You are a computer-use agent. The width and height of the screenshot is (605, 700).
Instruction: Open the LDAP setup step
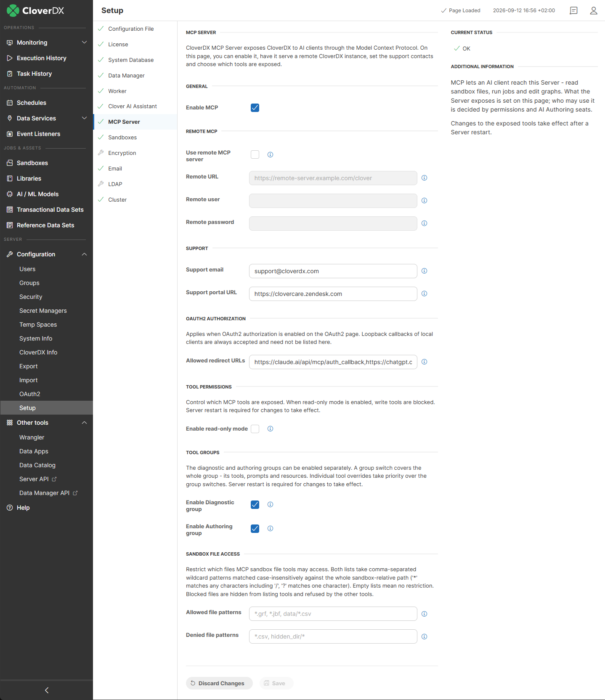click(x=135, y=184)
